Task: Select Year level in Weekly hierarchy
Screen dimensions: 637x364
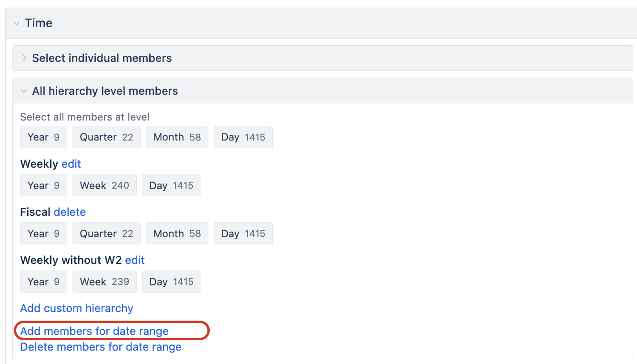Action: coord(43,185)
